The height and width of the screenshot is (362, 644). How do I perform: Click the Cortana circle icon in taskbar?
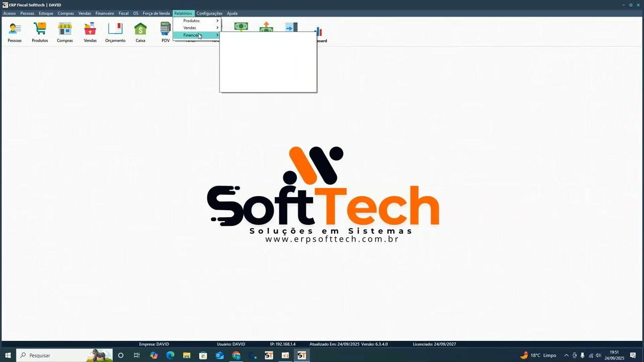pyautogui.click(x=121, y=355)
